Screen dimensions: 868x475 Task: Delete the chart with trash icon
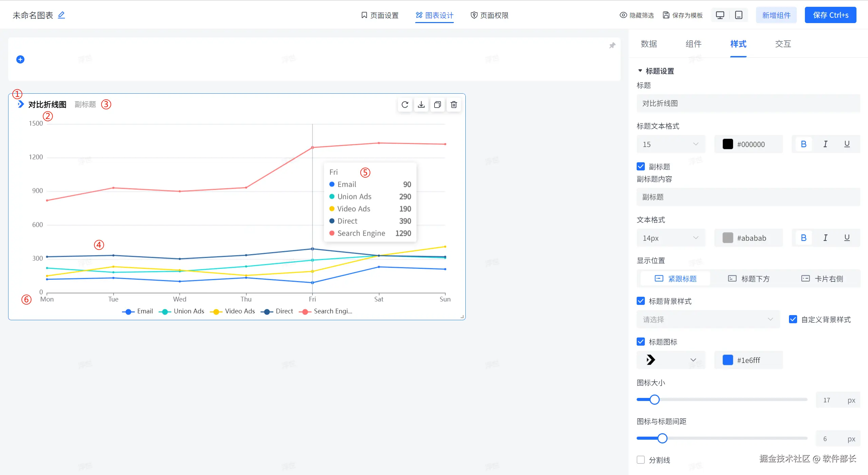pos(454,105)
